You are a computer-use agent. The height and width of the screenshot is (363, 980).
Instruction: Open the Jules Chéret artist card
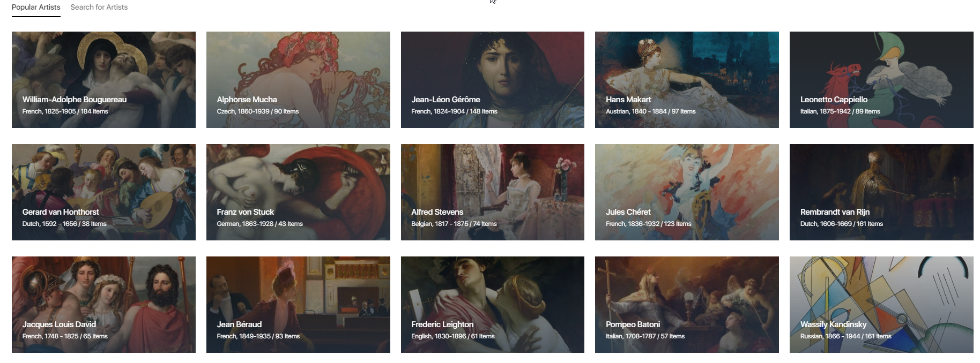point(687,192)
